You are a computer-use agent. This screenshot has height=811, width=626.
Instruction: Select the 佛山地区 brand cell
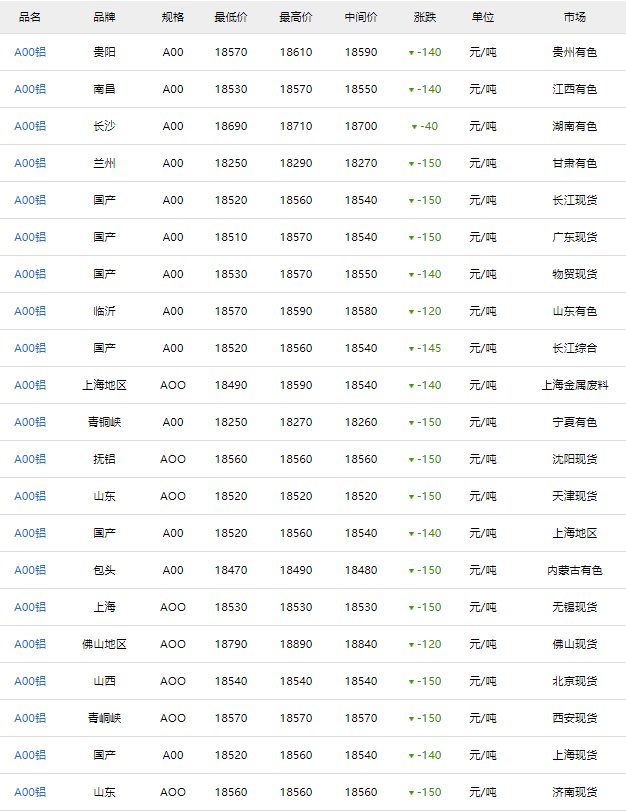[104, 644]
